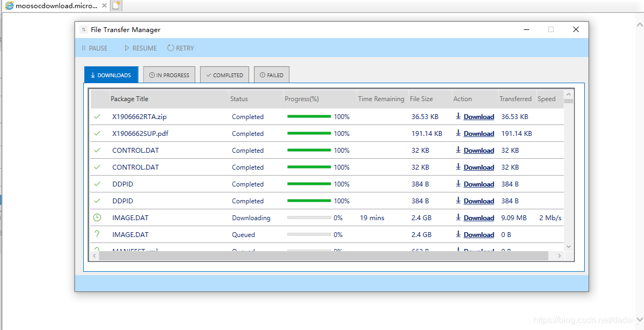
Task: Switch to the IN PROGRESS tab
Action: [169, 75]
